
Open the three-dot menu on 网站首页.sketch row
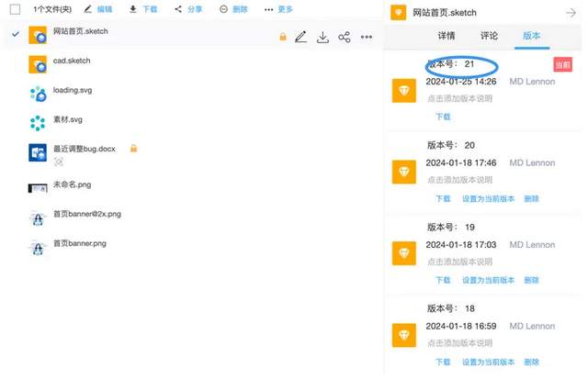(x=367, y=37)
